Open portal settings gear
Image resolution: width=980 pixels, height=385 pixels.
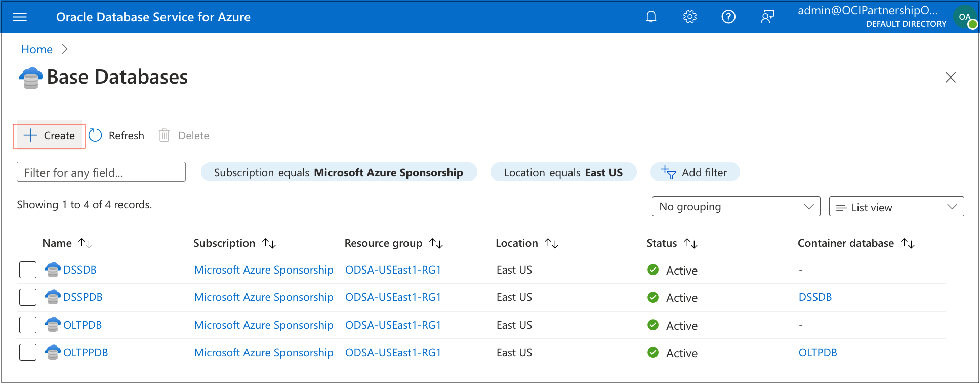(690, 17)
